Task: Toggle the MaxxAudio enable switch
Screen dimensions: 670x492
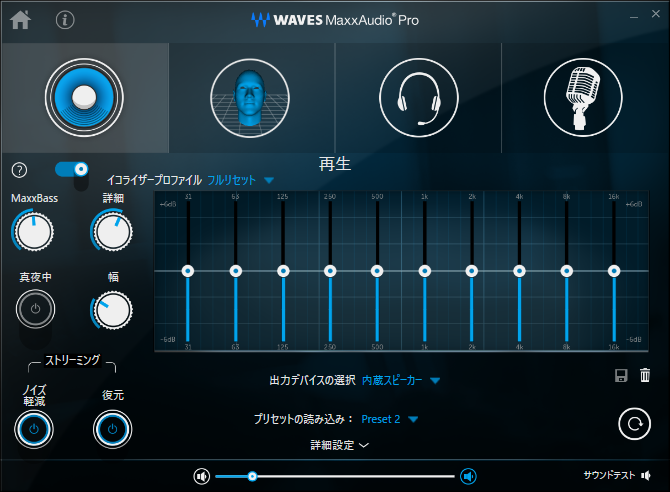Action: point(71,169)
